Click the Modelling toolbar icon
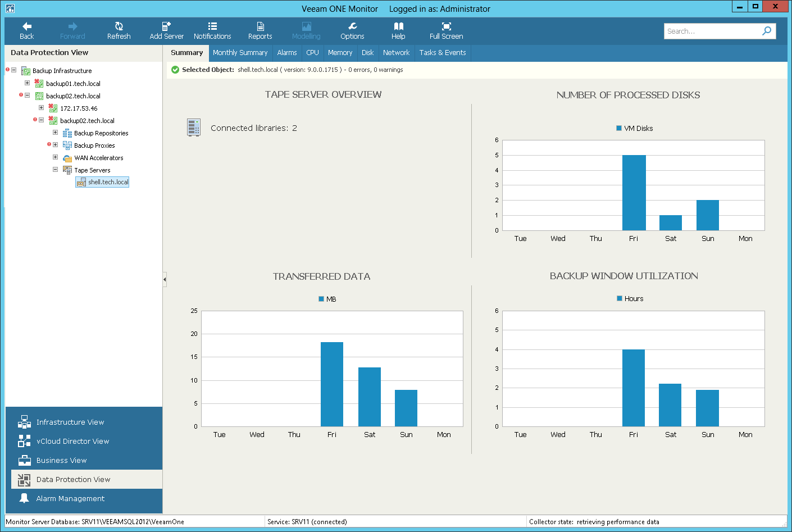 pos(306,26)
